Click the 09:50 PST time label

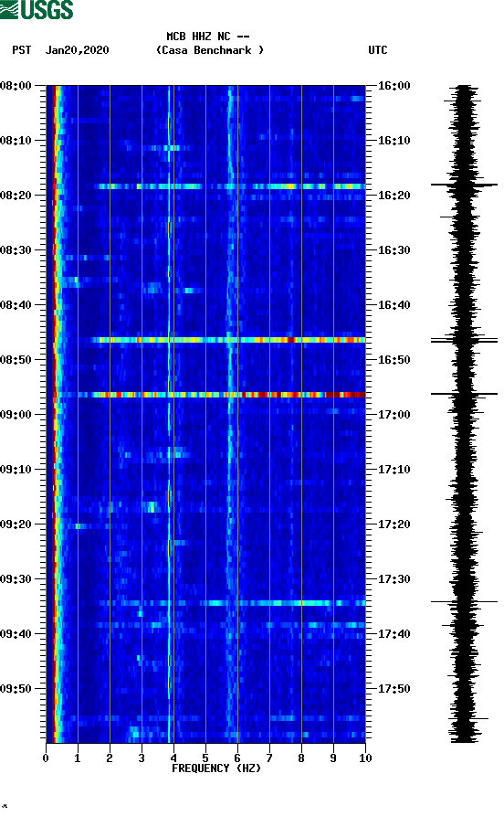click(x=16, y=689)
